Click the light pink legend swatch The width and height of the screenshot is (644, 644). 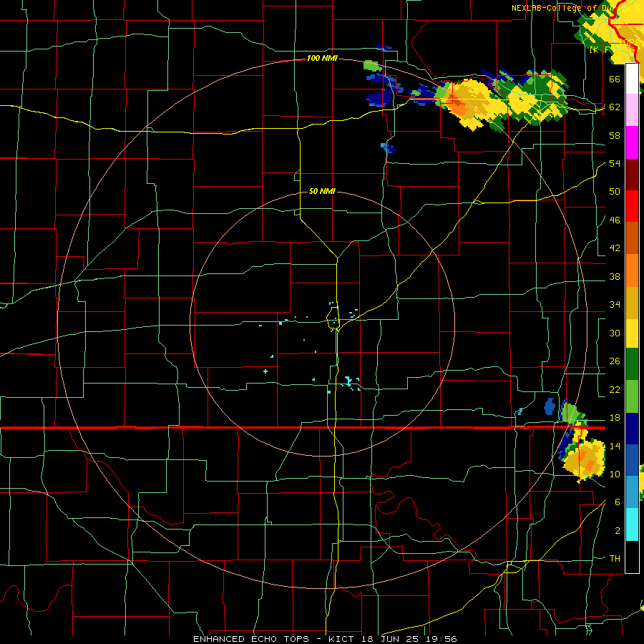pos(632,109)
